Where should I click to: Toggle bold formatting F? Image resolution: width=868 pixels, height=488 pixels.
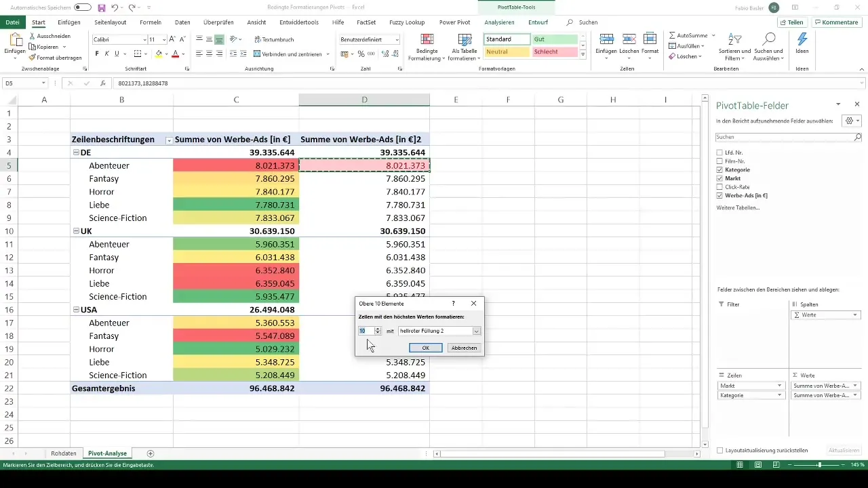click(x=97, y=54)
